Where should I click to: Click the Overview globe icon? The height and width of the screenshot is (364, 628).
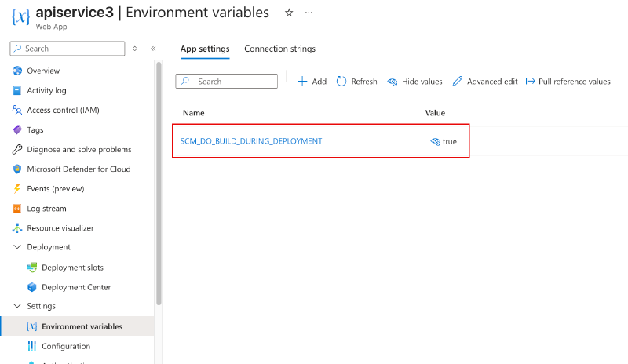(x=17, y=71)
